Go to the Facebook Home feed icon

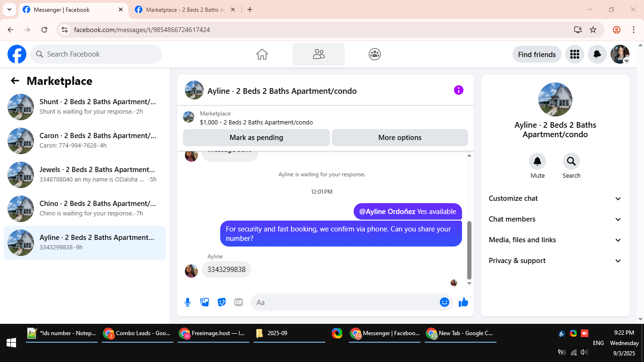tap(262, 54)
